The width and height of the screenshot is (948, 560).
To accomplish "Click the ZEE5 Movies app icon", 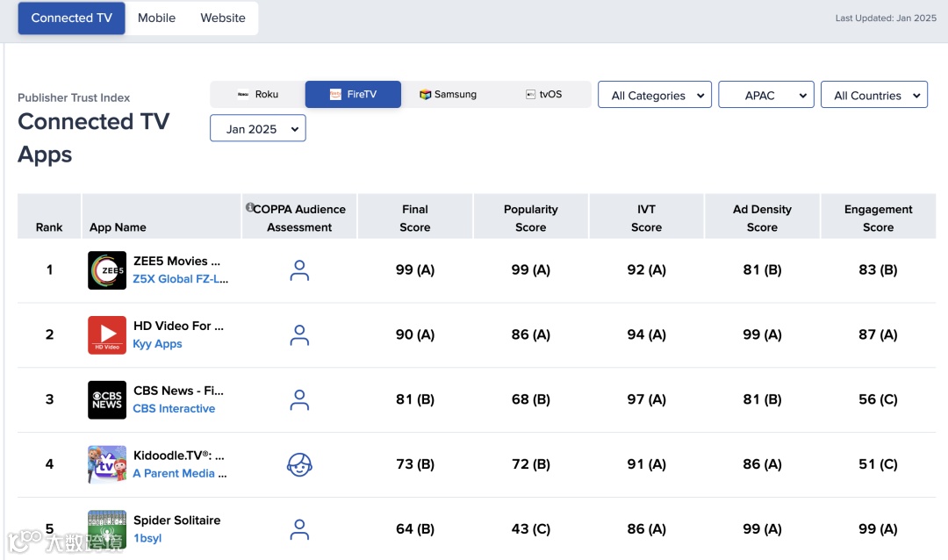I will click(x=107, y=270).
